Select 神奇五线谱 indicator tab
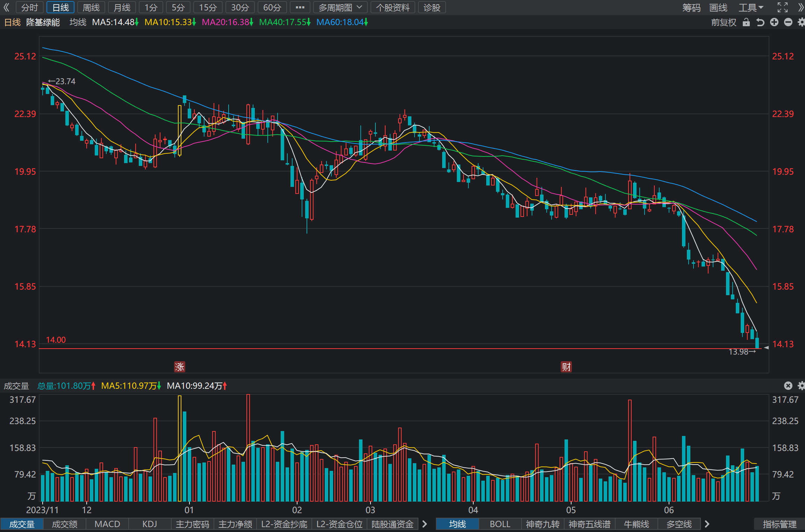805x532 pixels. 590,524
